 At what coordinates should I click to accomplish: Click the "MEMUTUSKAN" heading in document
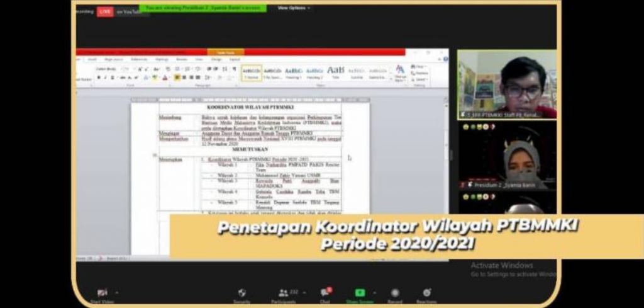(250, 149)
